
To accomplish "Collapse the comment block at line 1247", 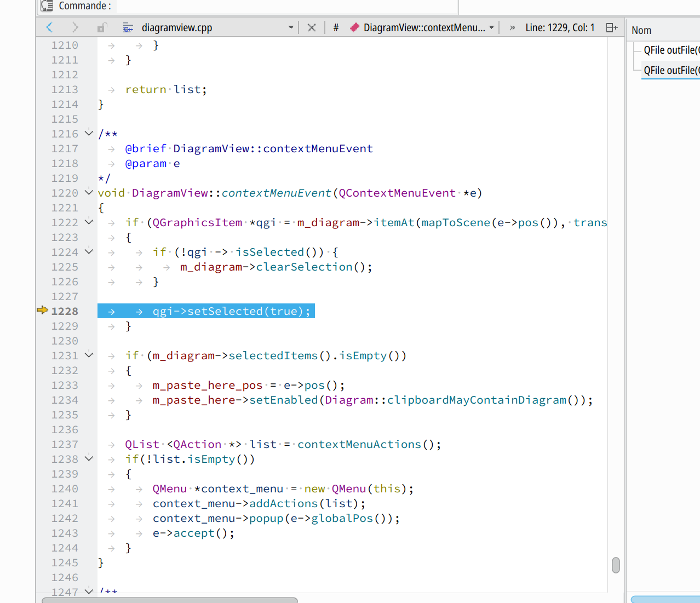I will point(89,591).
